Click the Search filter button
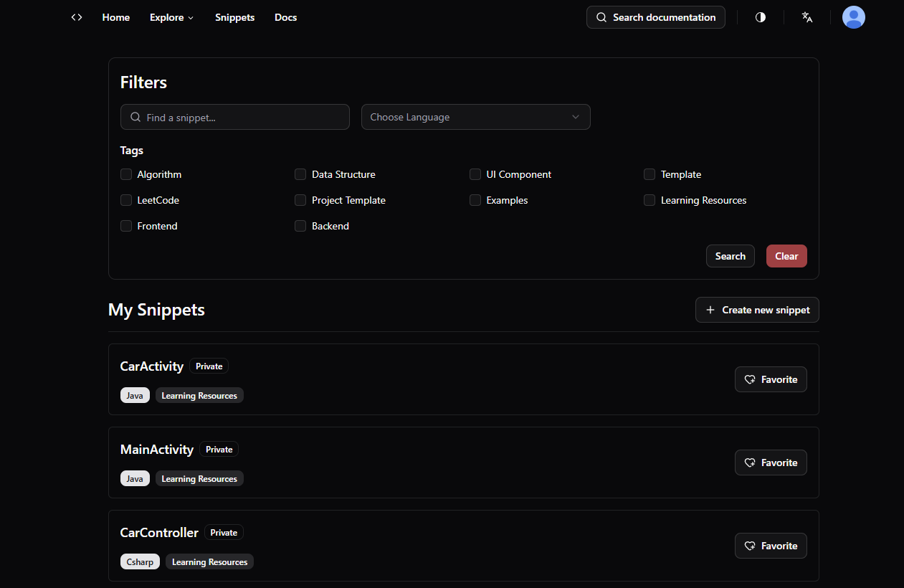Screen dimensions: 904x588 coord(731,256)
